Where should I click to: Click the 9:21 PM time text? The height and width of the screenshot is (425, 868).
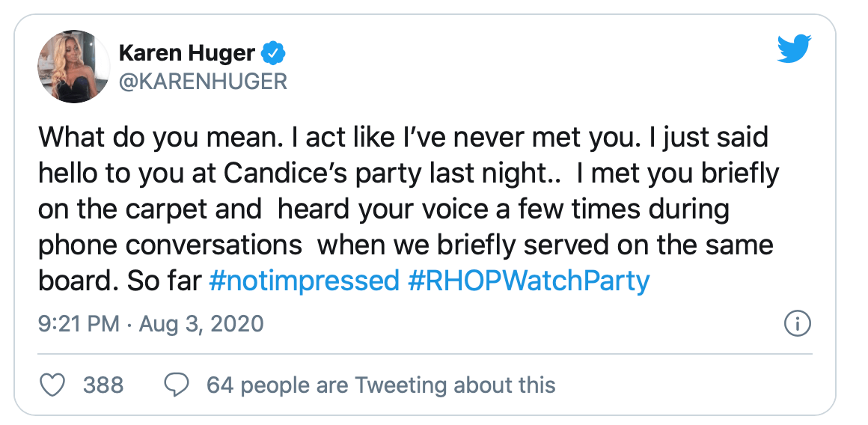78,324
